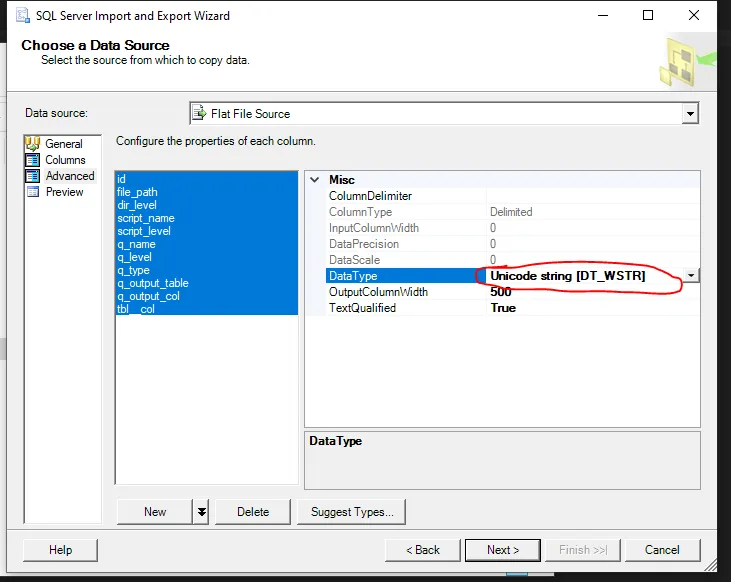Click the InputColumnWidth property row

[x=513, y=228]
